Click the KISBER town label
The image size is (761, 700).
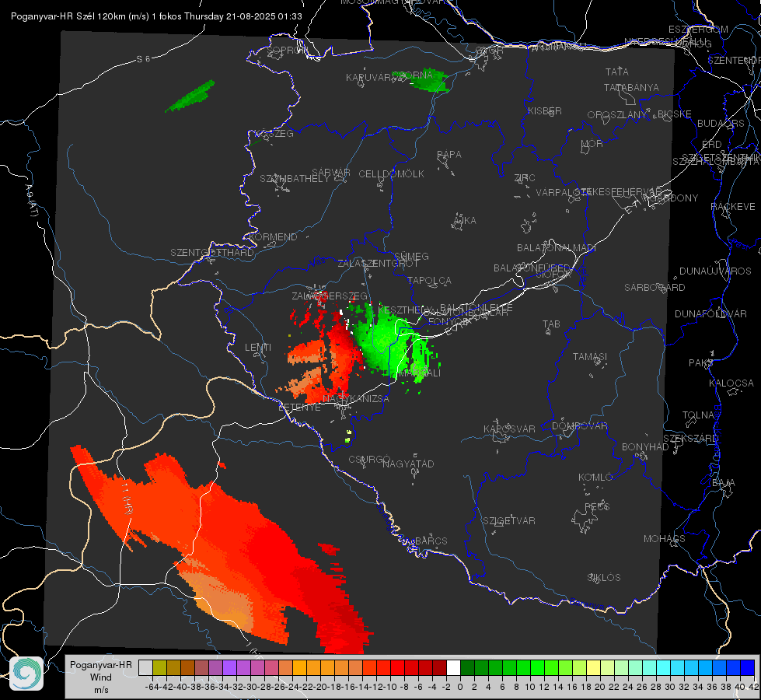pos(545,110)
